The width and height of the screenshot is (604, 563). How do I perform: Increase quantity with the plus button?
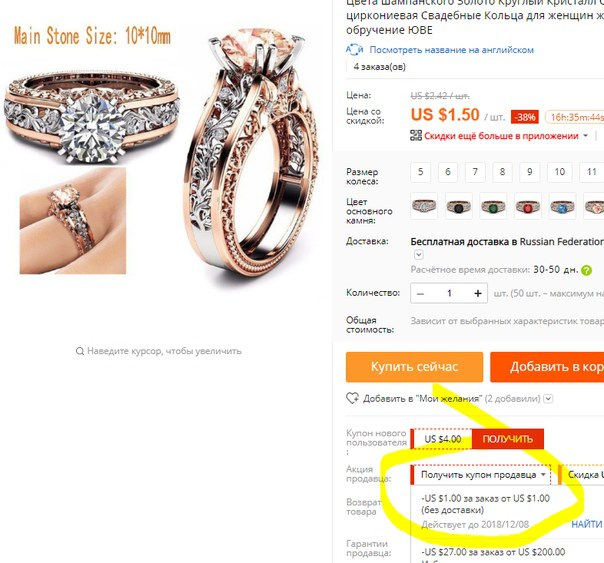(x=478, y=293)
